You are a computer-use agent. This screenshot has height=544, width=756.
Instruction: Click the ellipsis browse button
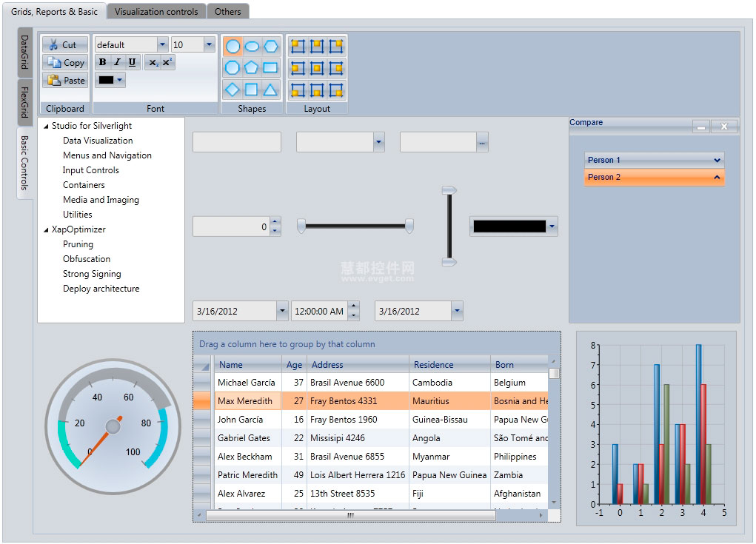[x=482, y=143]
